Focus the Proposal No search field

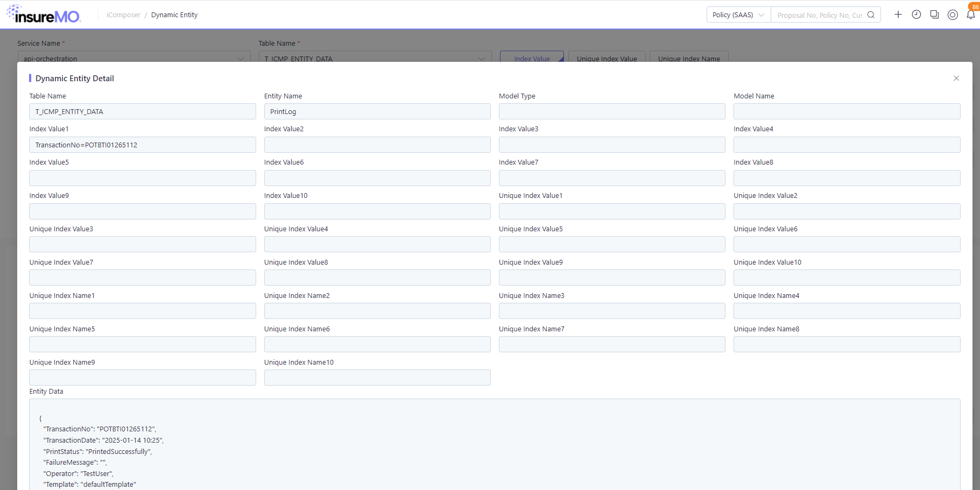(819, 15)
